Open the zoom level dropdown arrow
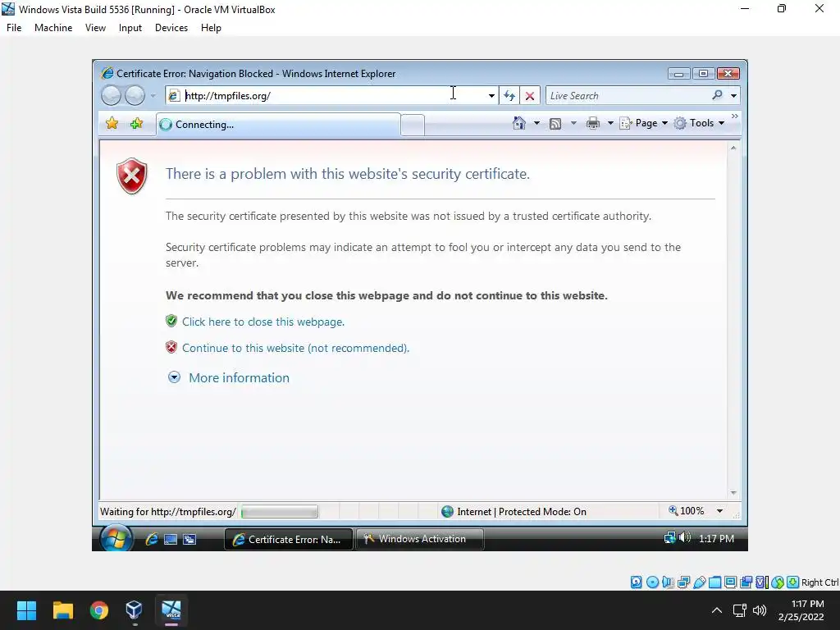 [x=719, y=512]
